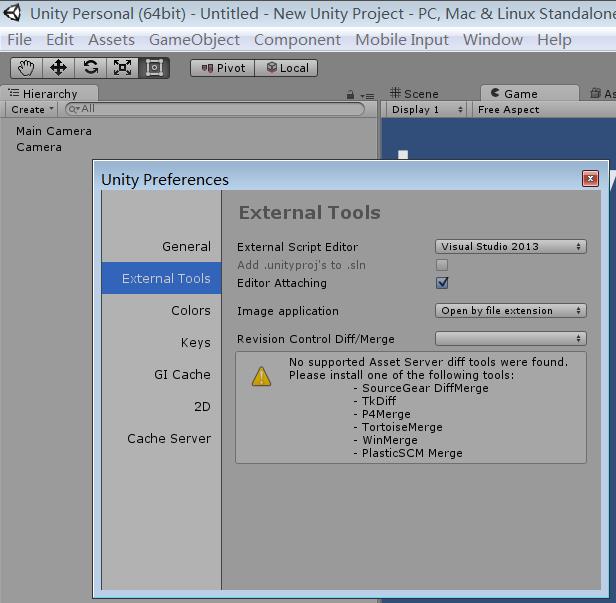Image resolution: width=616 pixels, height=603 pixels.
Task: Click the Add .unityproj's to .sln checkbox
Action: 442,265
